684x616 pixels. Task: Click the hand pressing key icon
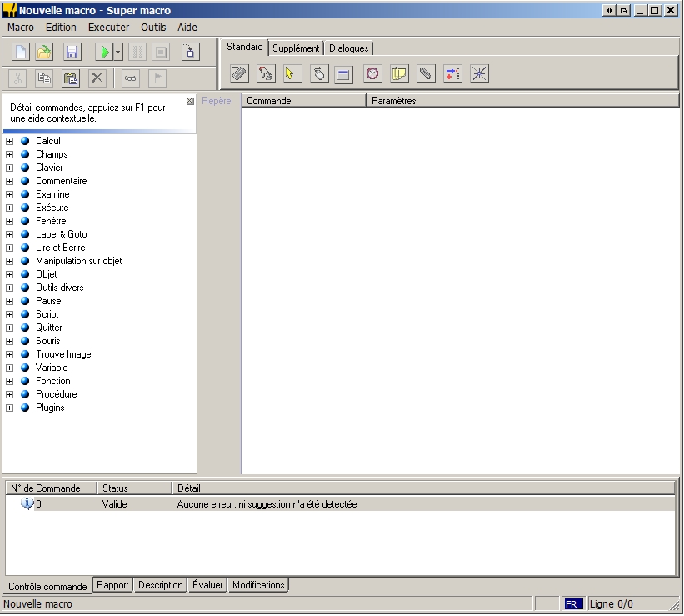coord(266,73)
